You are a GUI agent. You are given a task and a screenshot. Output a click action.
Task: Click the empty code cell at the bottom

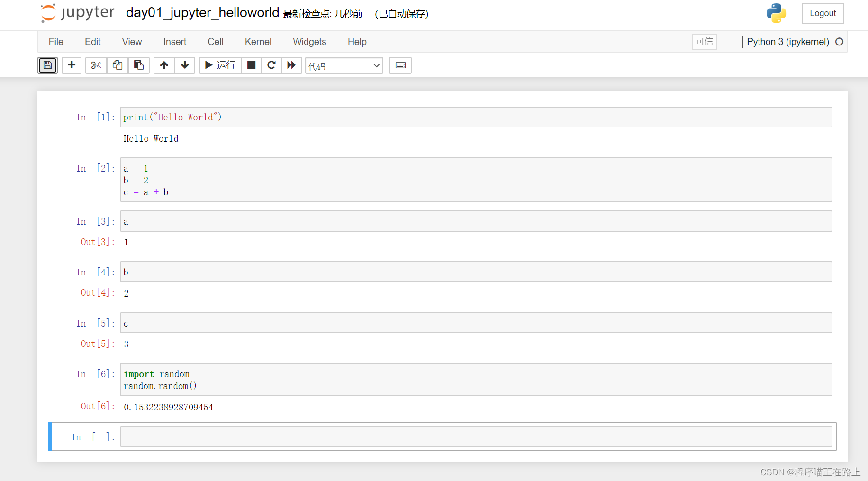[x=476, y=436]
